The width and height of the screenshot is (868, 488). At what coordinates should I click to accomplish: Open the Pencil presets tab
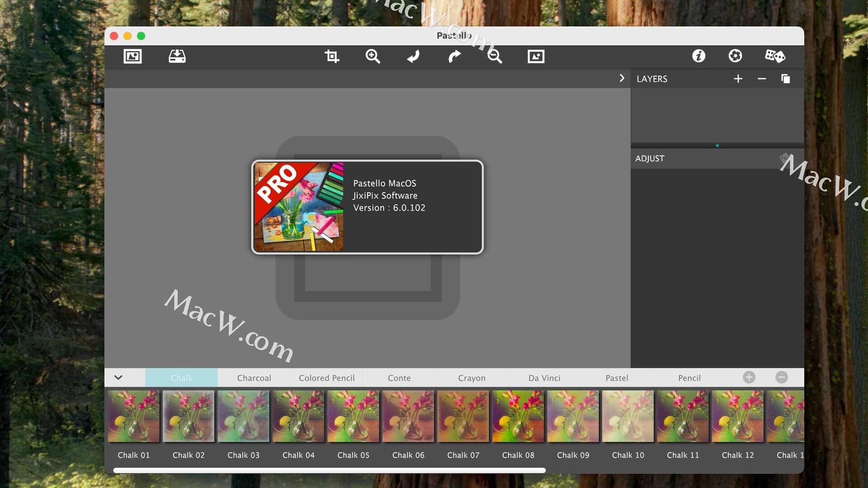pos(689,378)
